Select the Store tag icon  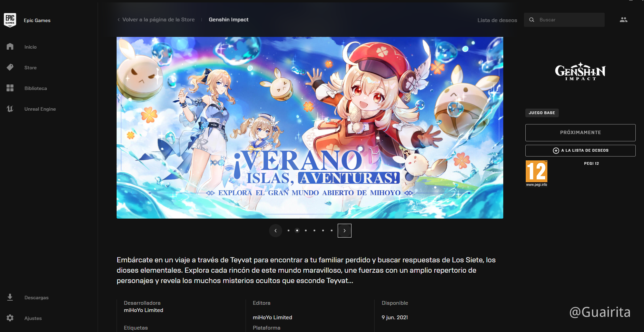(x=10, y=67)
